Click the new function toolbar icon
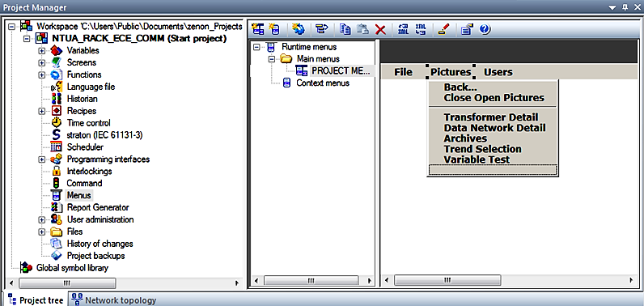 tap(298, 29)
